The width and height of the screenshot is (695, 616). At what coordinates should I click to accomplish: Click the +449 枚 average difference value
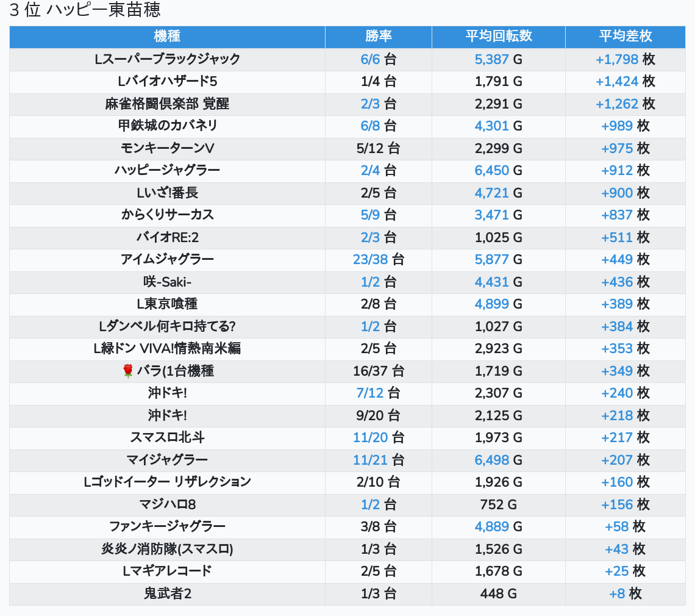(x=625, y=259)
